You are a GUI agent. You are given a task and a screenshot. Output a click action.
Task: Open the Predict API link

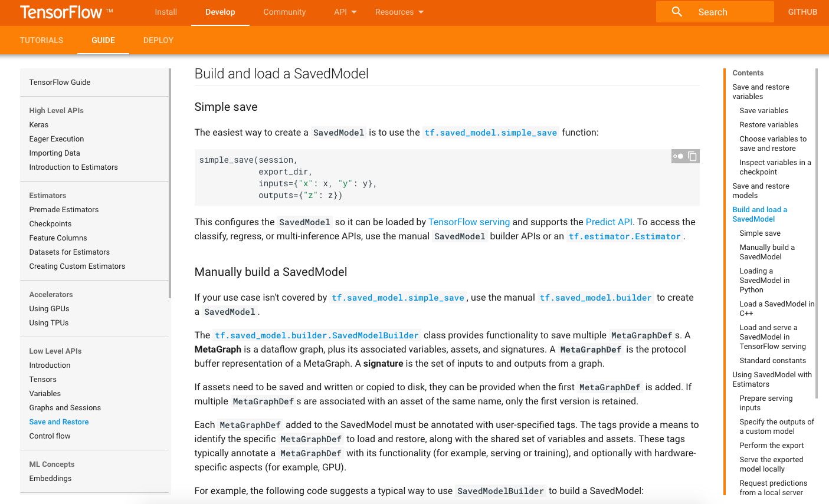tap(609, 222)
